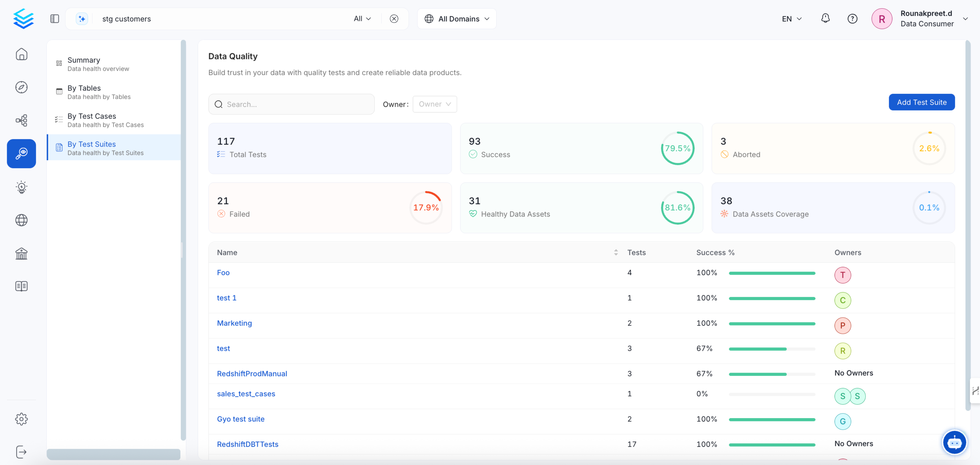Open the Marketing test suite link

[234, 323]
